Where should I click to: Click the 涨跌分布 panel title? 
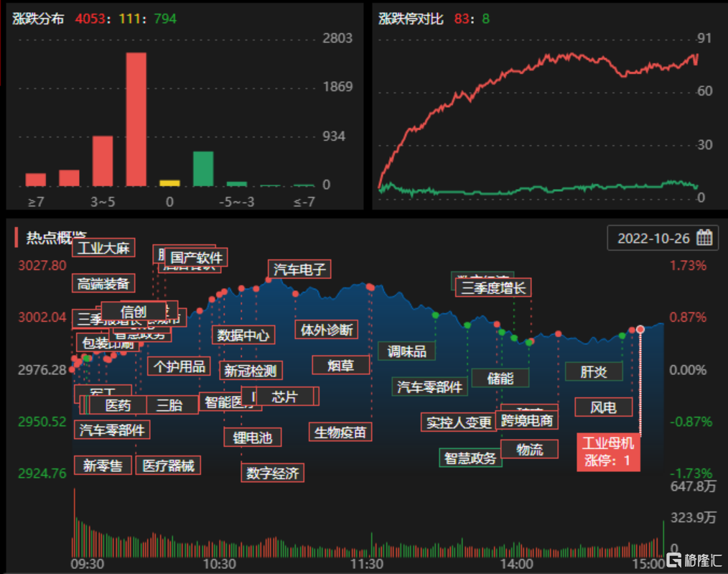tap(37, 19)
